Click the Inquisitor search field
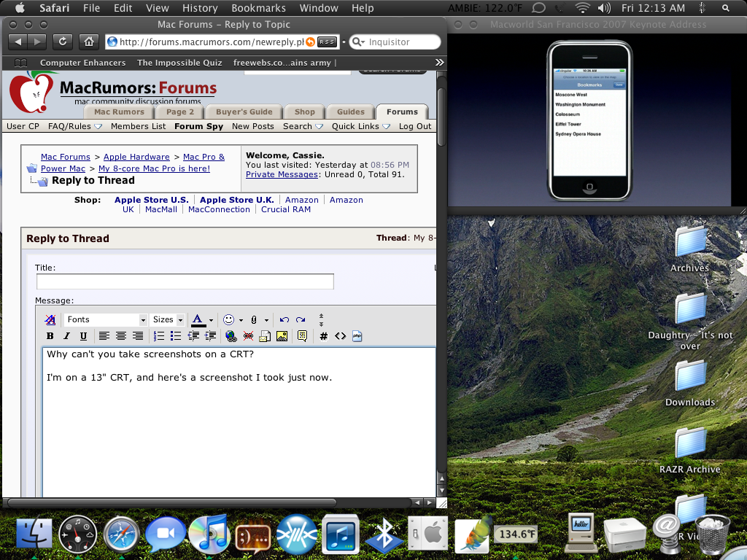 [395, 42]
